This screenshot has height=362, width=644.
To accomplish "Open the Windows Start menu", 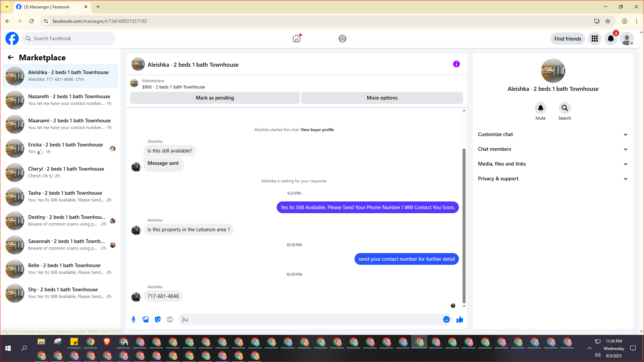I will (x=8, y=348).
